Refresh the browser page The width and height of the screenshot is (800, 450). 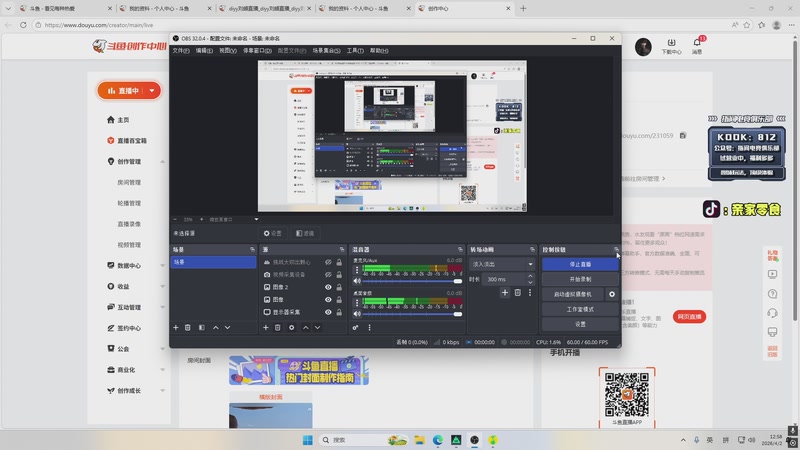click(23, 24)
